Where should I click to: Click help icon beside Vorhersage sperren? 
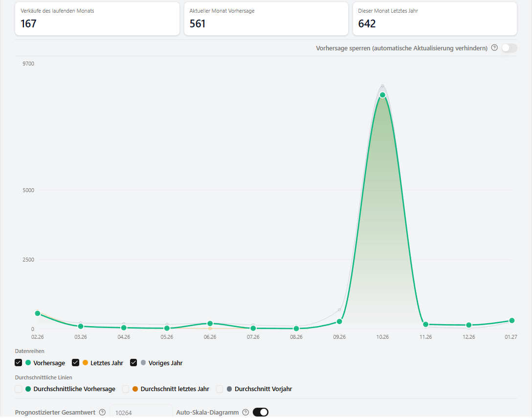pyautogui.click(x=494, y=48)
